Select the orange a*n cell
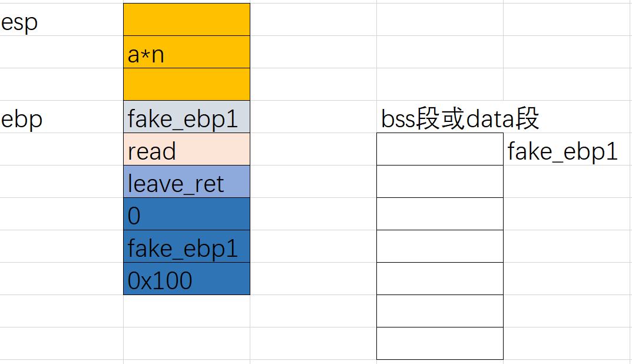This screenshot has height=364, width=632. coord(186,52)
